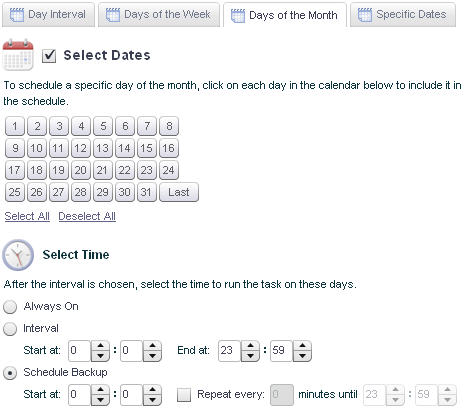Viewport: 464px width, 411px height.
Task: Select the Always On radio button
Action: coord(10,307)
